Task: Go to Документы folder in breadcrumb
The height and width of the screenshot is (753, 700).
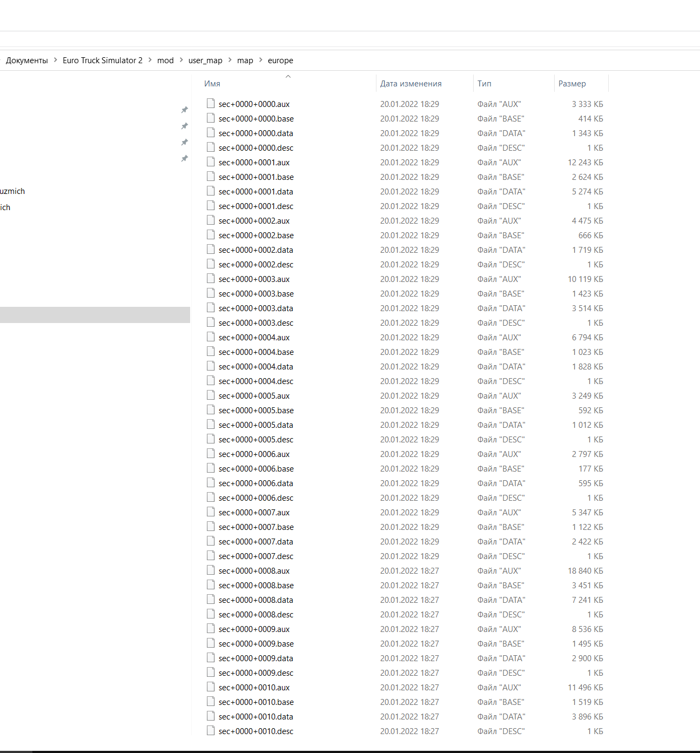Action: 27,60
